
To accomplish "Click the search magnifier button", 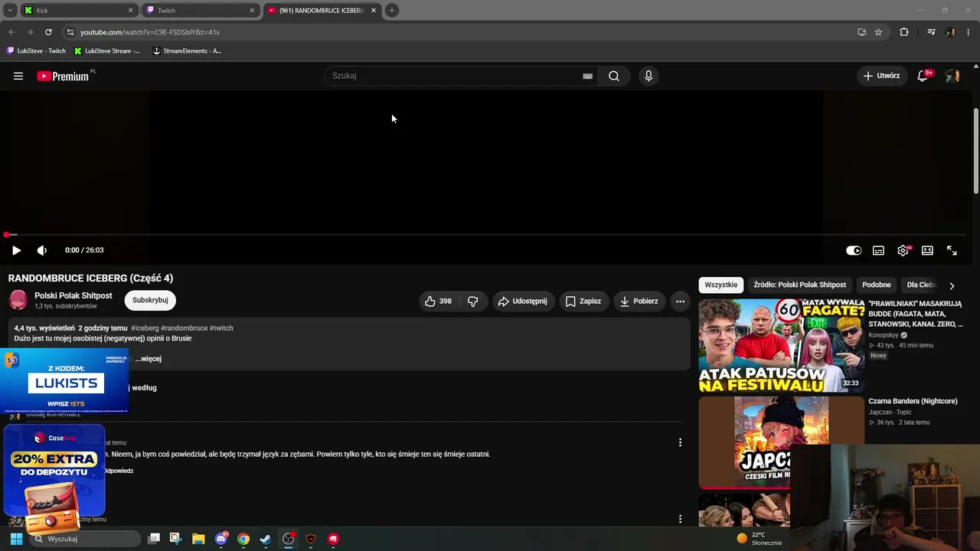I will point(614,76).
